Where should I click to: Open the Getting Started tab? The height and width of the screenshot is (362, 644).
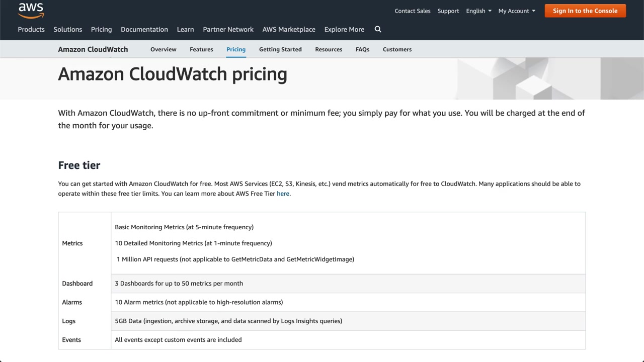click(280, 49)
